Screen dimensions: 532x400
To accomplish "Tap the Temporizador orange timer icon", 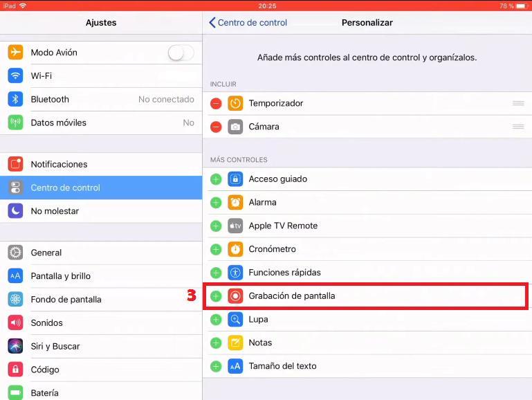I will coord(235,103).
